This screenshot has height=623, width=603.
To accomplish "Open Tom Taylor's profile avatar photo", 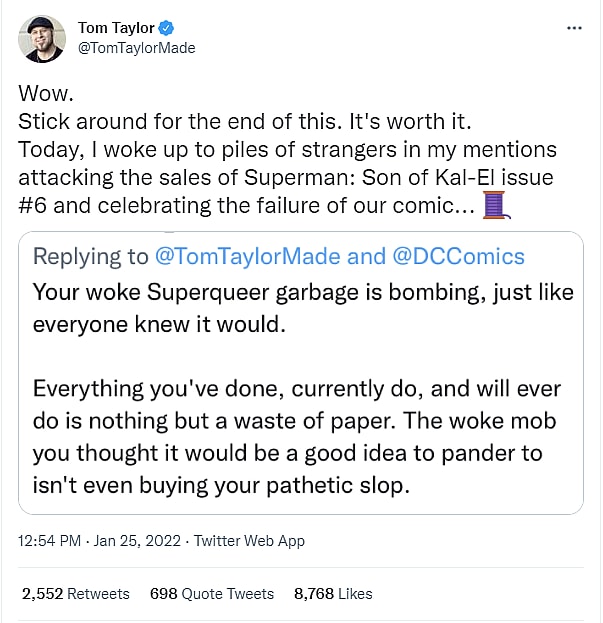I will (x=43, y=39).
